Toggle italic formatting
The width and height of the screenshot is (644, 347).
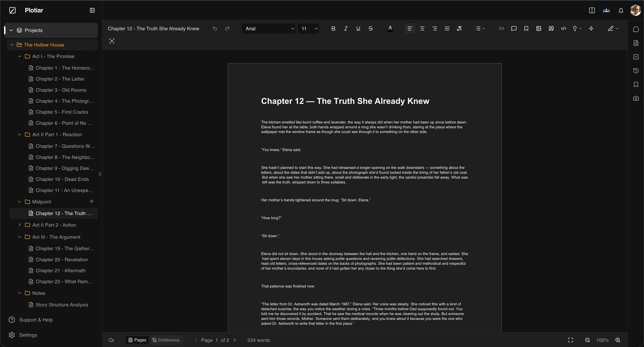[345, 29]
